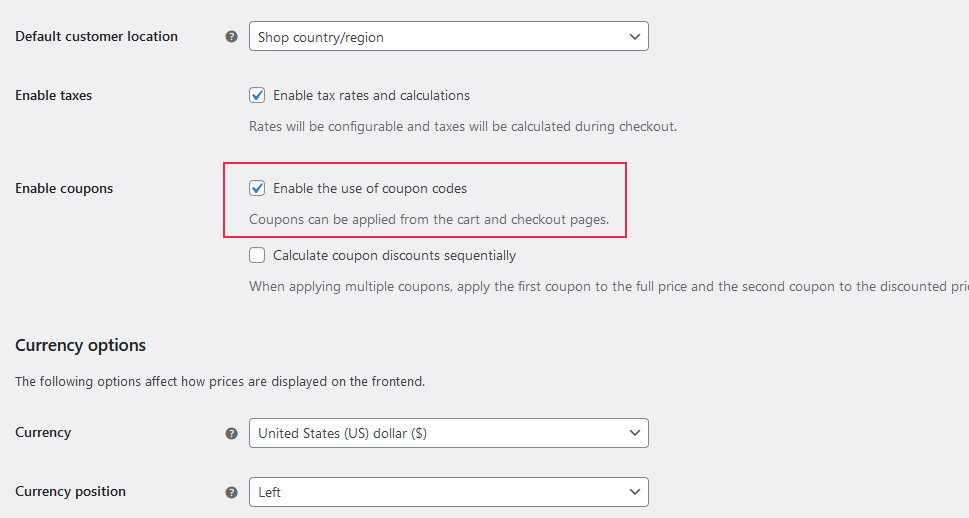Click help icon beside Currency position
The image size is (969, 518).
[x=232, y=492]
